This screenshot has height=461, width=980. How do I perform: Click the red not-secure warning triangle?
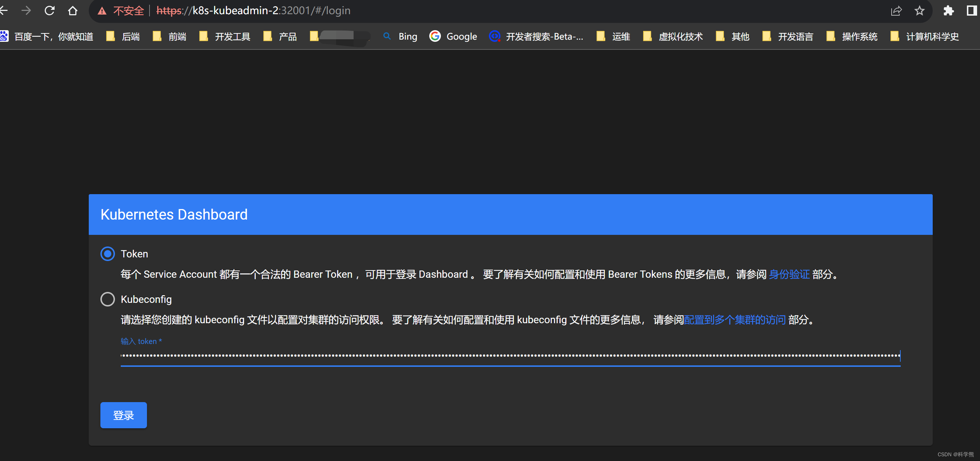click(x=101, y=11)
